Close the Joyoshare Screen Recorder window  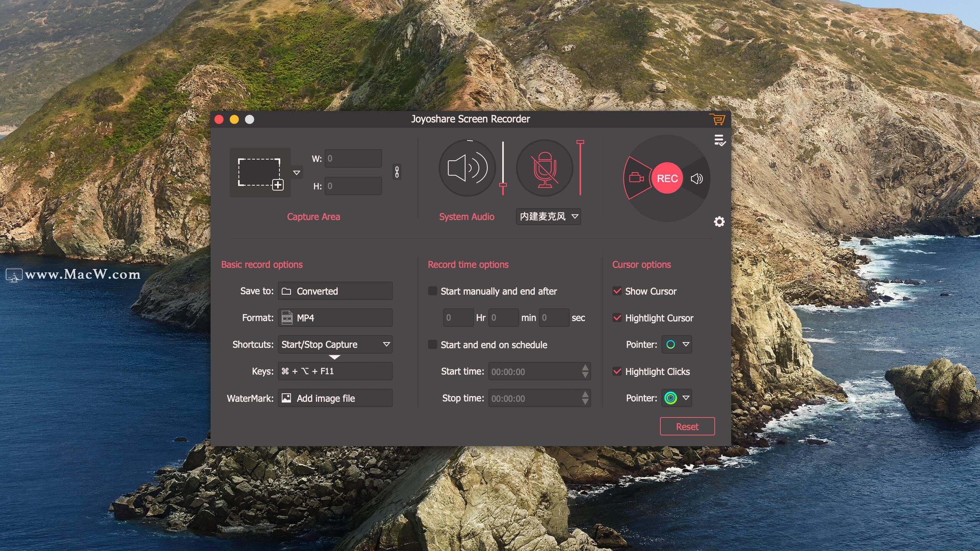(219, 119)
